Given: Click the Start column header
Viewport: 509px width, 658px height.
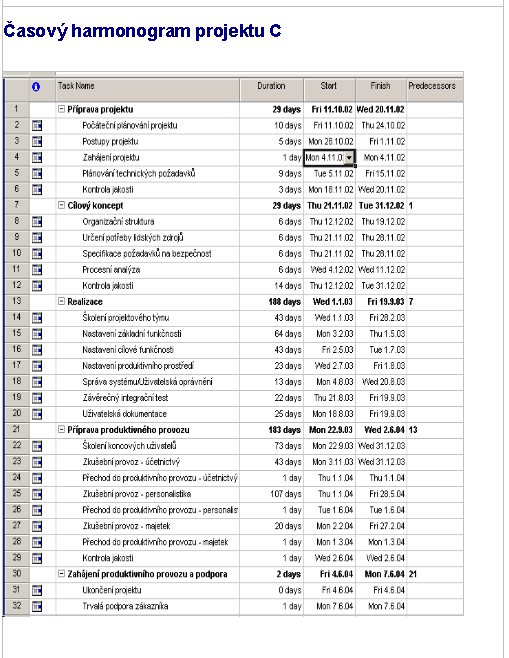Looking at the screenshot, I should (x=329, y=89).
